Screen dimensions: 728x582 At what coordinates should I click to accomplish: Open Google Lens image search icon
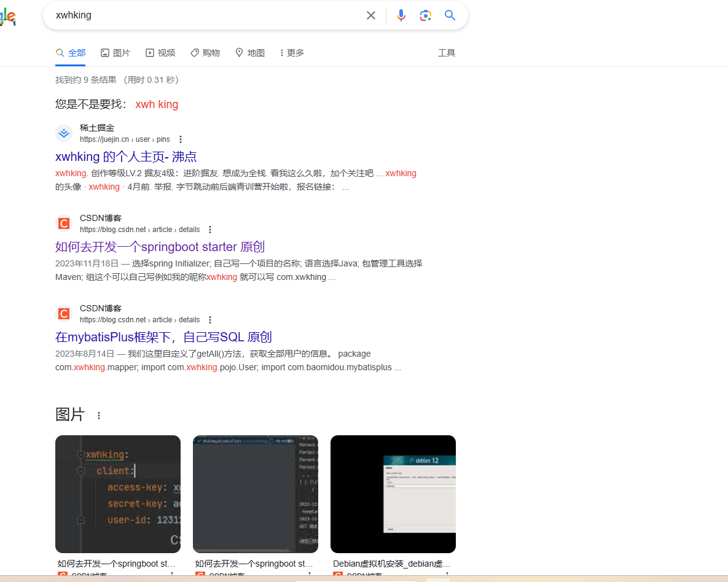425,15
